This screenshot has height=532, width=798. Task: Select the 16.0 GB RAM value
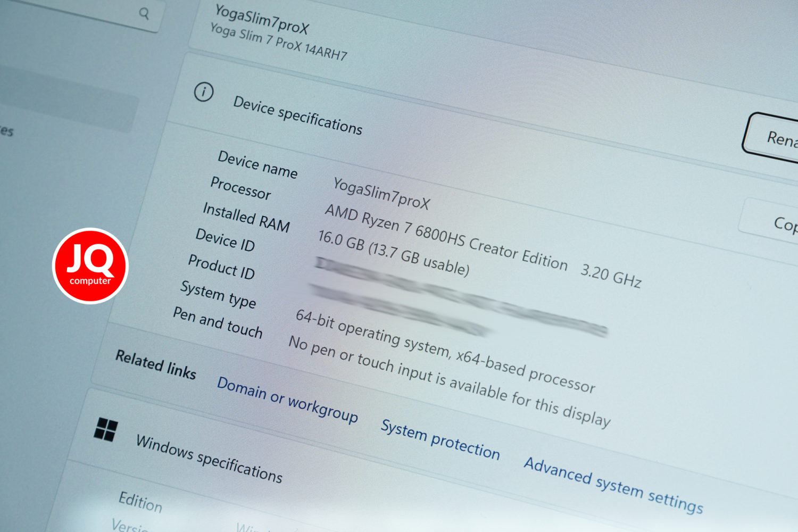394,253
